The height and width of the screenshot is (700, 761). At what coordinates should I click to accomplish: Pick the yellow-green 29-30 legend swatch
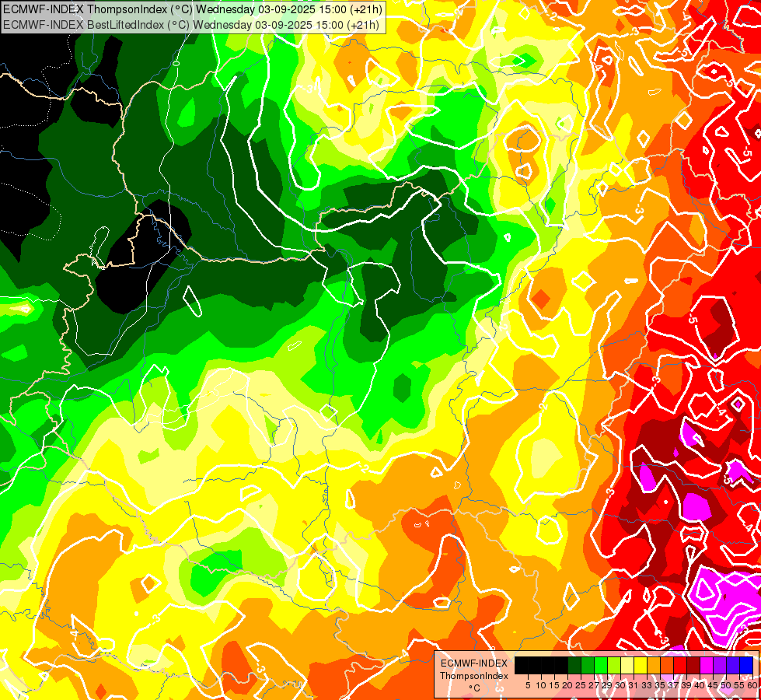614,665
